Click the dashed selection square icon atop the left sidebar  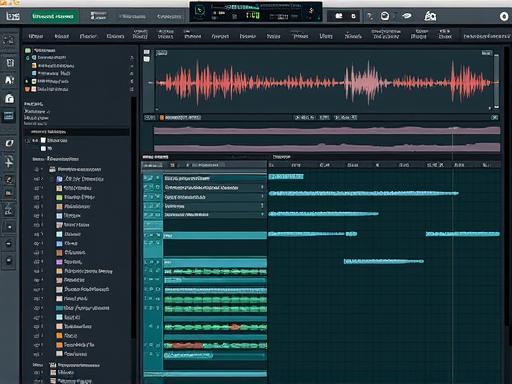pos(9,40)
